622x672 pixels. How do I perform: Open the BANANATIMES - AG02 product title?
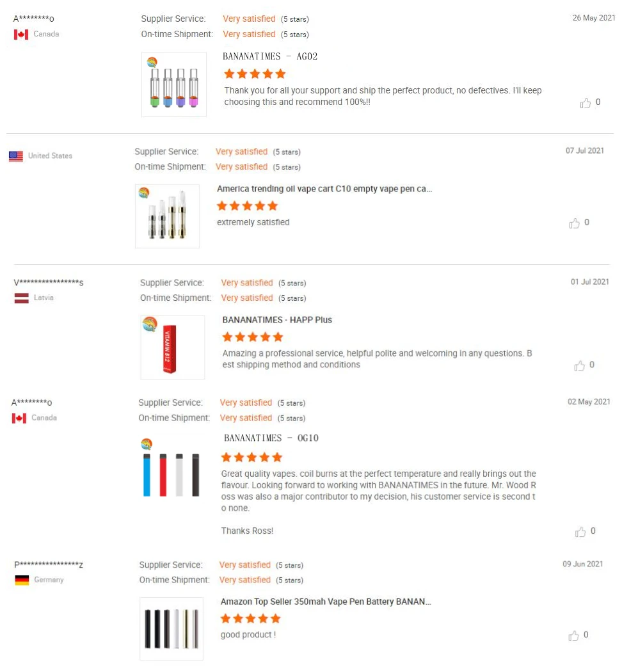[270, 56]
